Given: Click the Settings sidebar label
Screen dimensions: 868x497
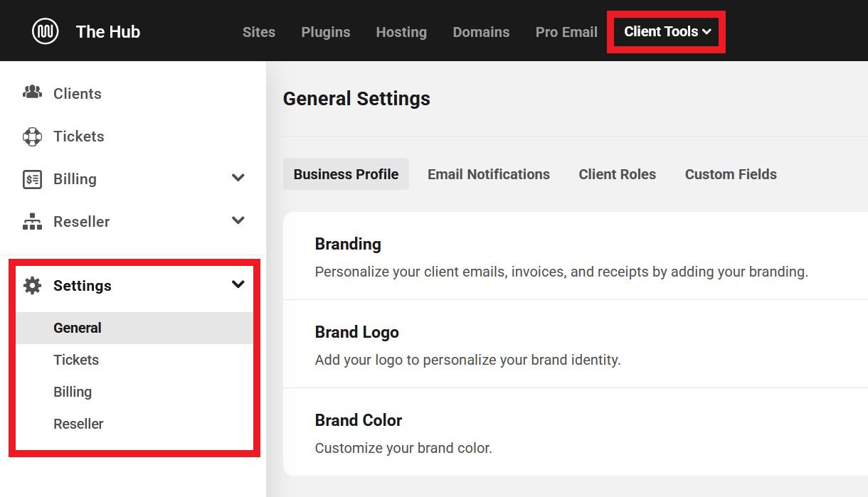Looking at the screenshot, I should coord(83,286).
